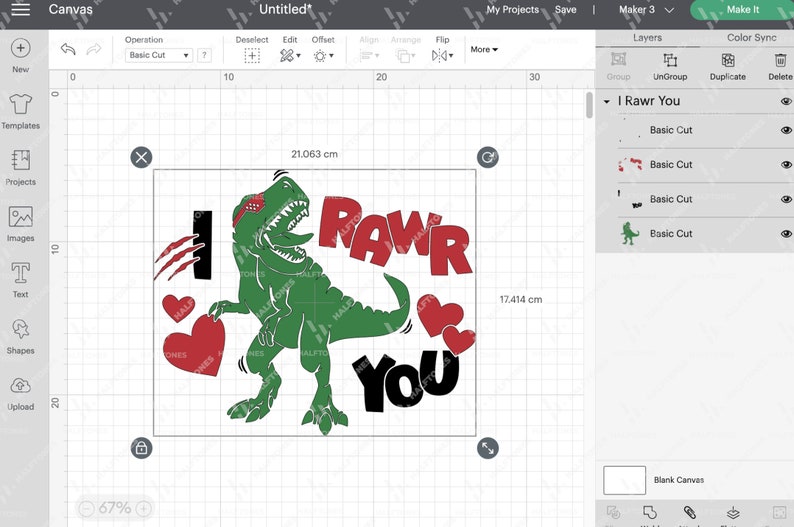Select the black text layer thumbnail
The height and width of the screenshot is (527, 794).
point(629,199)
